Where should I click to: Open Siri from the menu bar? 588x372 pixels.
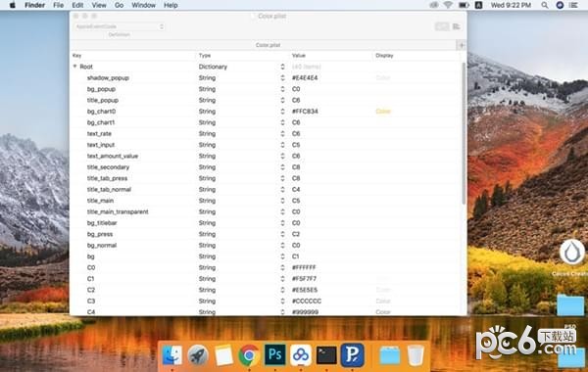tap(560, 5)
